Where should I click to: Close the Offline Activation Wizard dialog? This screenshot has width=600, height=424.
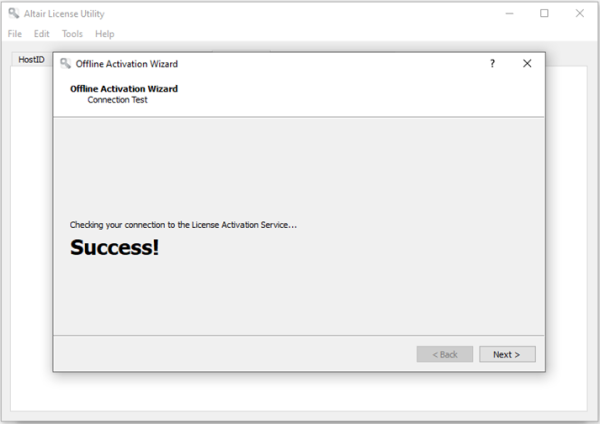(x=527, y=64)
